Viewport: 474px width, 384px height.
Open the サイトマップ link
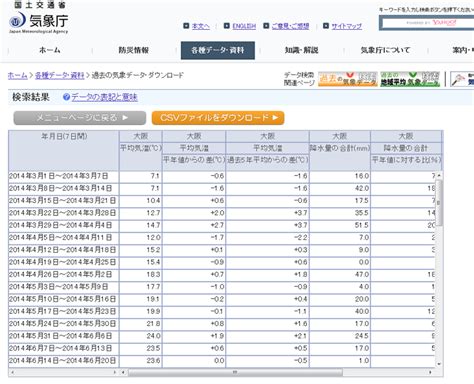coord(347,26)
